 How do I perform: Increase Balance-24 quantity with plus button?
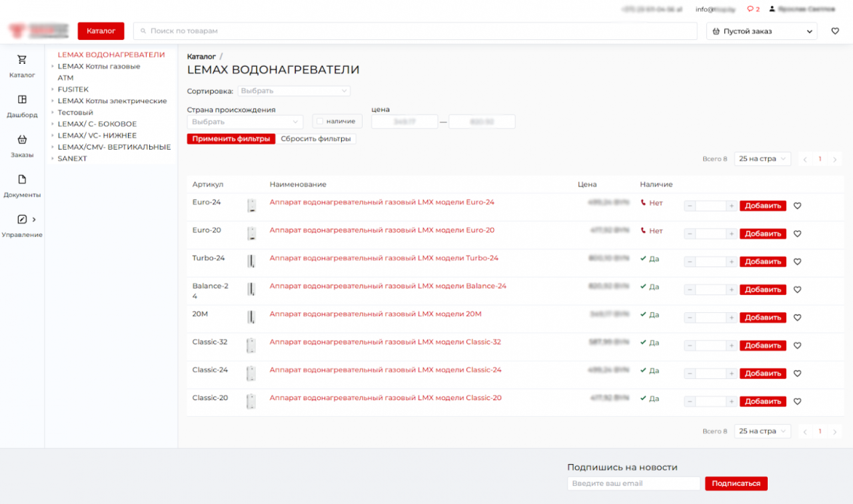pos(731,290)
